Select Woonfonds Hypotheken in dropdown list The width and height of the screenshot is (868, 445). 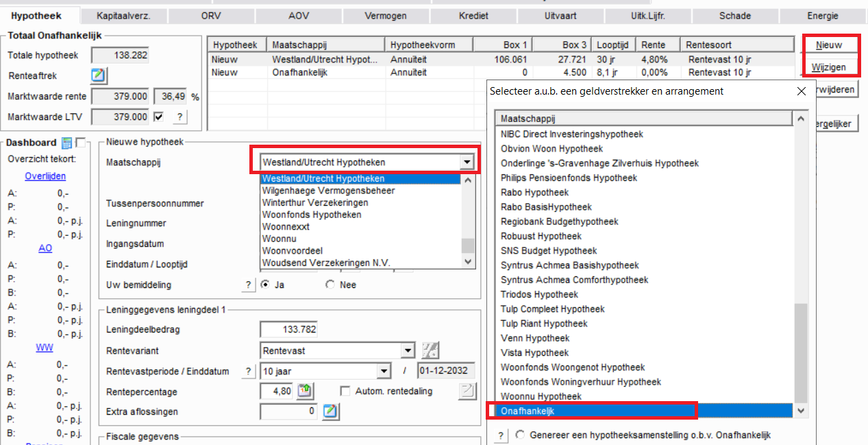click(361, 215)
